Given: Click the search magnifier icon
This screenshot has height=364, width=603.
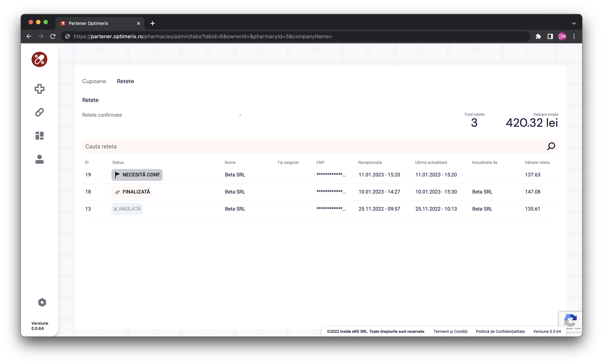Looking at the screenshot, I should point(551,146).
